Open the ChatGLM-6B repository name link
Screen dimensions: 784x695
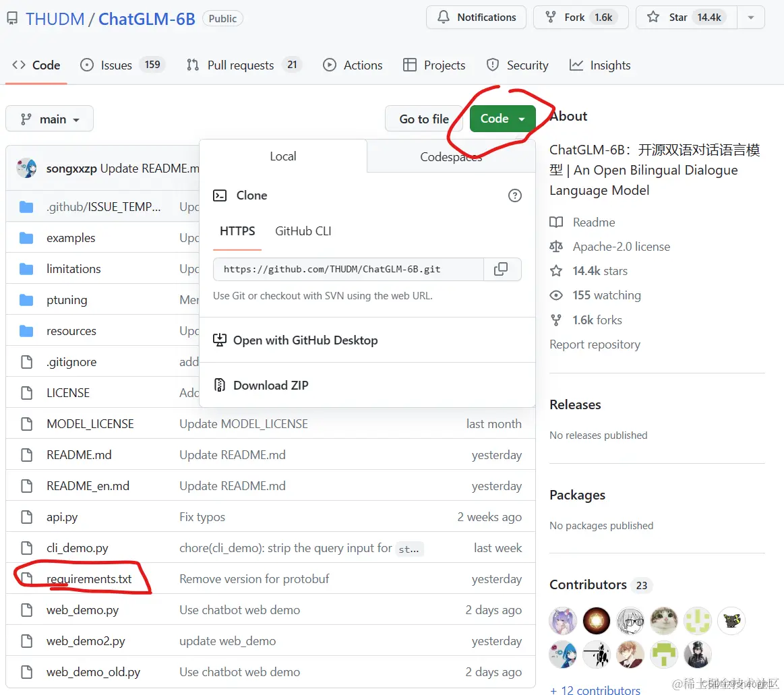[x=146, y=19]
